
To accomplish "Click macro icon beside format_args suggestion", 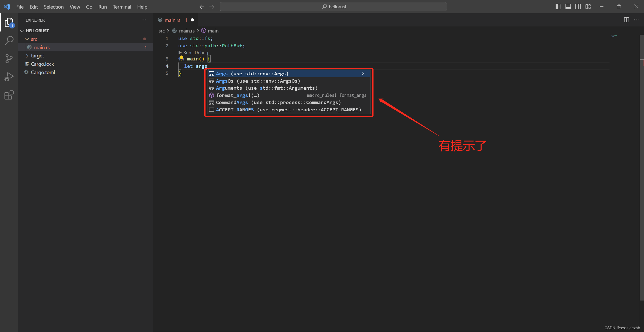I will (x=212, y=95).
